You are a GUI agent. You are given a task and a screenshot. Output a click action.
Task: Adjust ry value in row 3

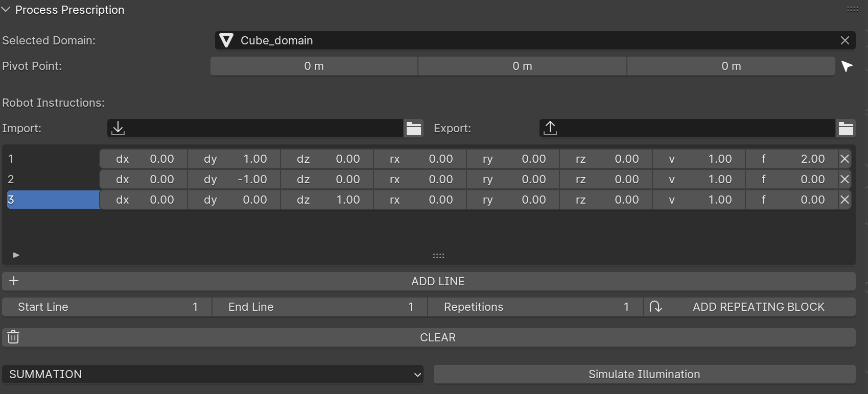coord(513,200)
